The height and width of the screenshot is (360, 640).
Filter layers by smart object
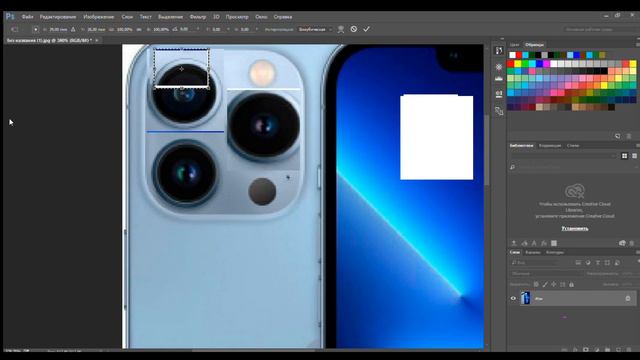pos(617,262)
